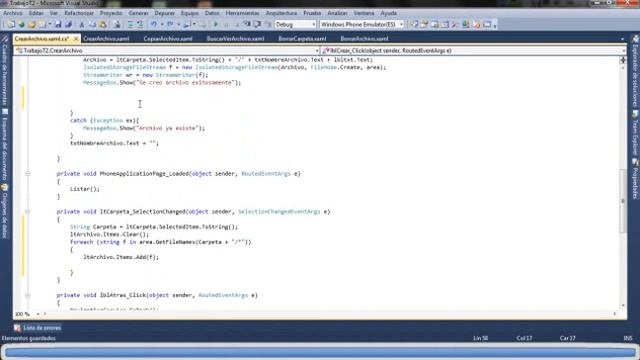Switch to the BorrarCarpeta.xaml tab
640x360 pixels.
point(302,39)
